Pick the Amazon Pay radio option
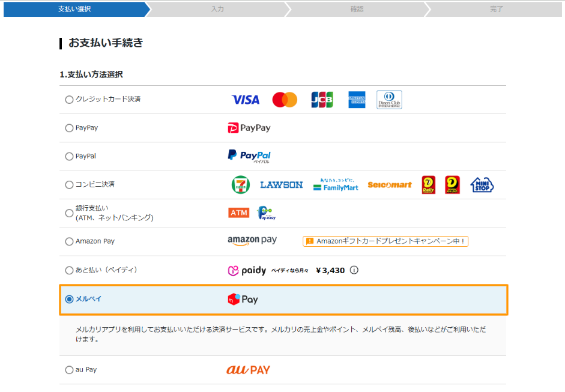 point(69,241)
